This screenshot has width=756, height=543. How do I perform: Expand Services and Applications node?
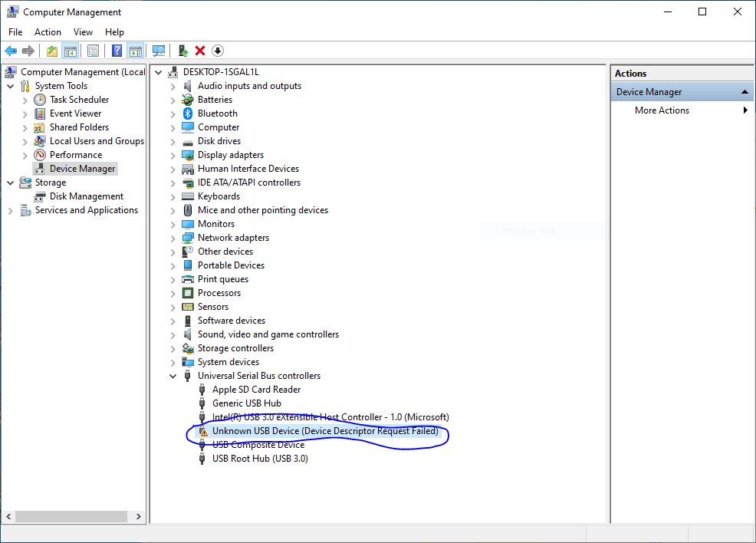(10, 211)
